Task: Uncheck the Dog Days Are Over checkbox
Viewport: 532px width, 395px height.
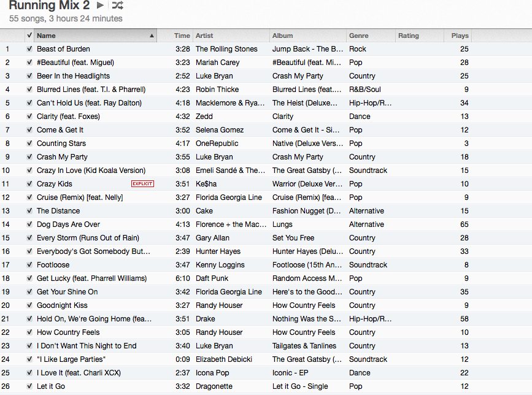Action: 29,224
